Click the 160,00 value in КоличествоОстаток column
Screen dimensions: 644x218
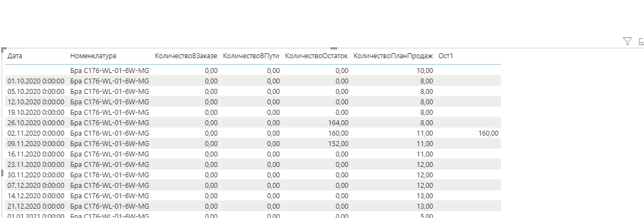coord(338,133)
